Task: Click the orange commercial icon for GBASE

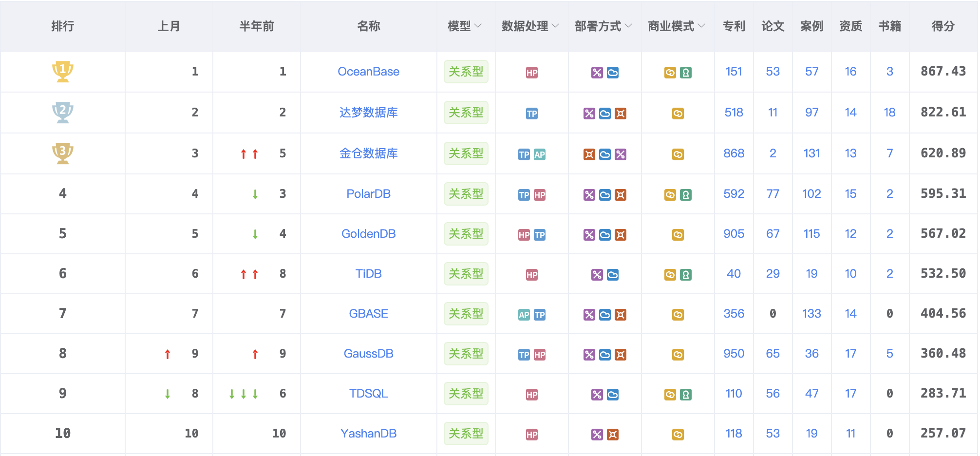Action: click(678, 315)
